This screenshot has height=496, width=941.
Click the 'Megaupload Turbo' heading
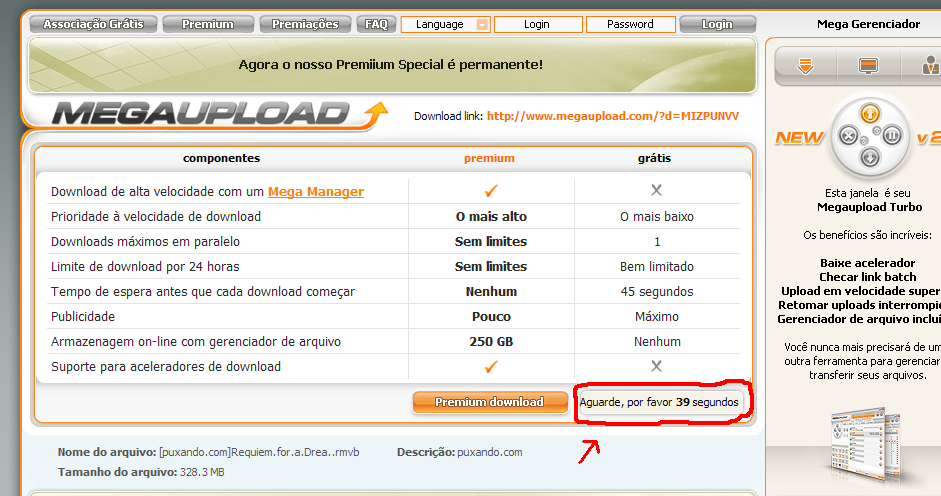point(870,207)
